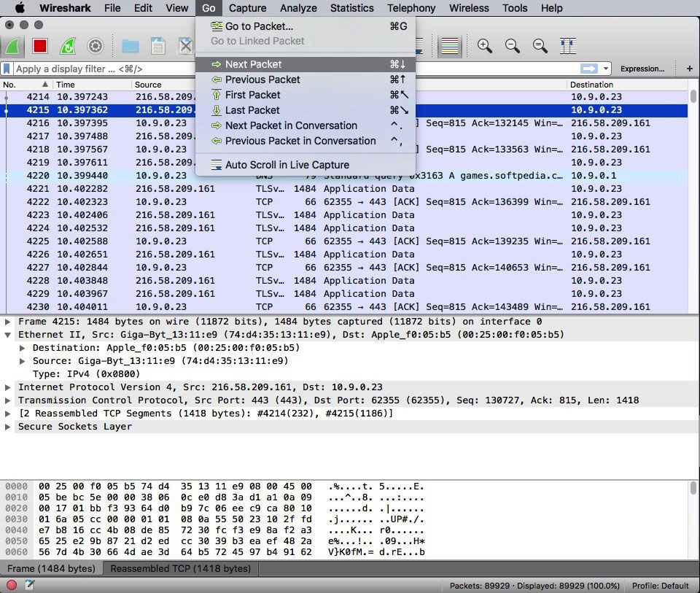Sort by the Time column header
Screen dimensions: 700x593
tap(92, 85)
